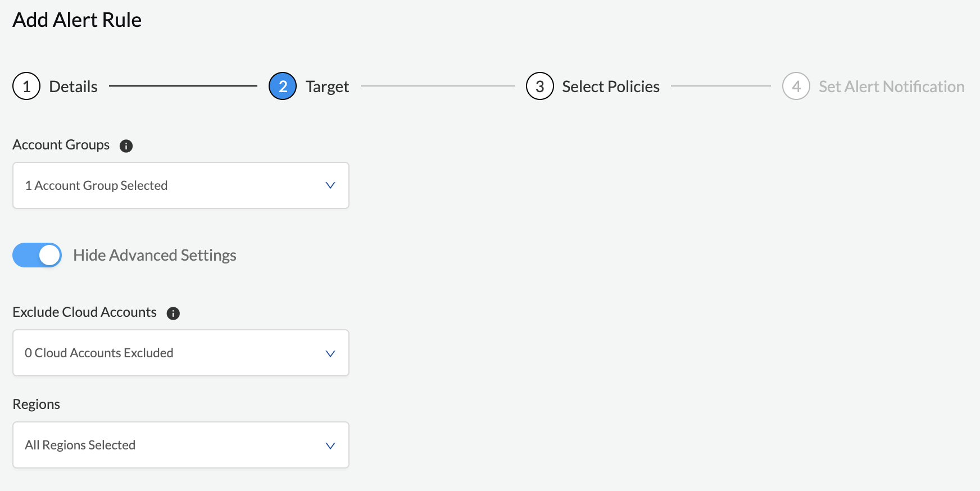Click the Add Alert Rule heading
The height and width of the screenshot is (491, 980).
77,20
